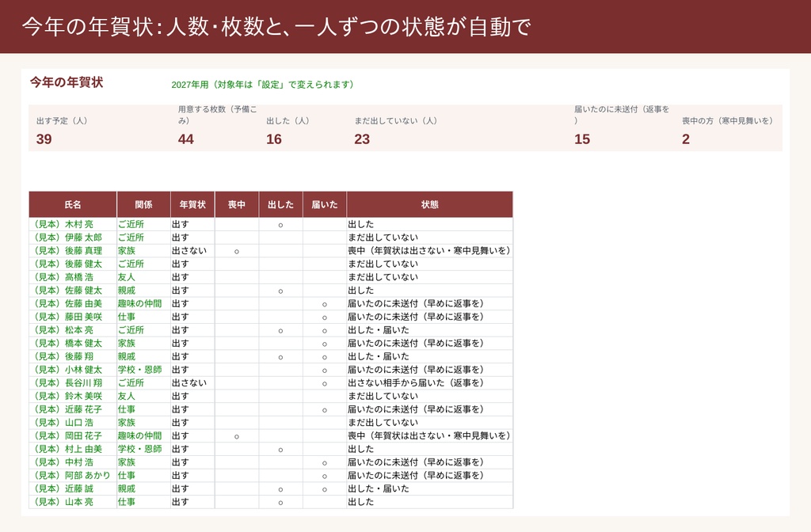Select the 出した count value 16
Screen dimensions: 811x532
[274, 139]
